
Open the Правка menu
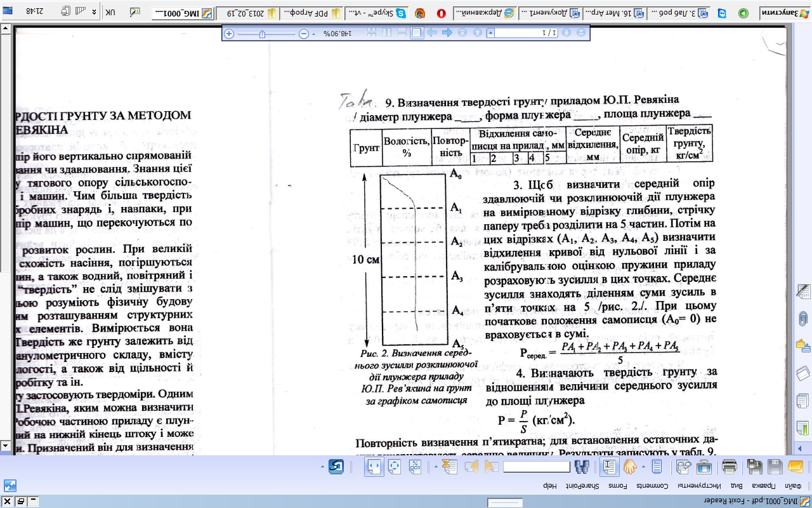pyautogui.click(x=765, y=486)
